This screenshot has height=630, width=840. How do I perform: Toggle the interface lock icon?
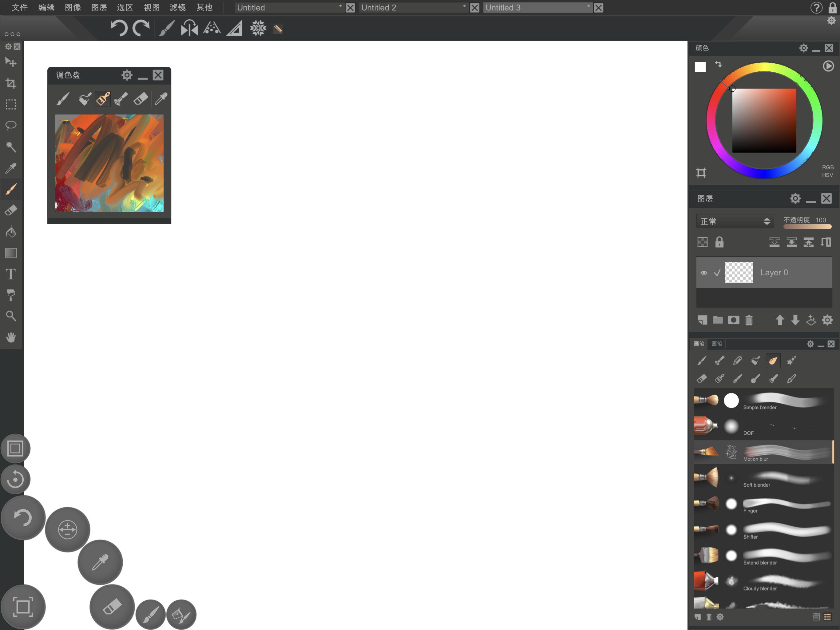(832, 8)
